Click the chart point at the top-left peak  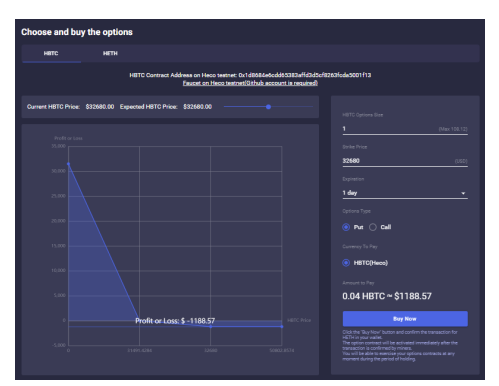click(69, 164)
